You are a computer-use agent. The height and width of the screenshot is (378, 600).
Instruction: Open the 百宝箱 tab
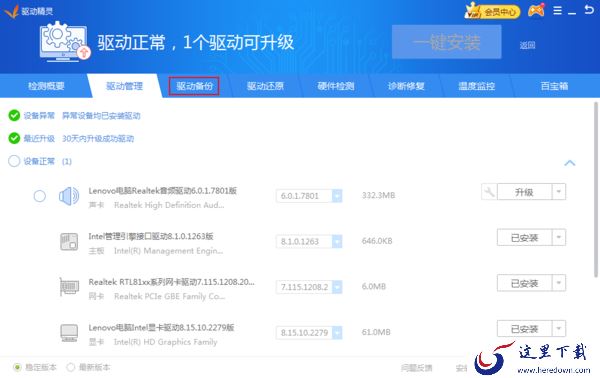coord(554,86)
